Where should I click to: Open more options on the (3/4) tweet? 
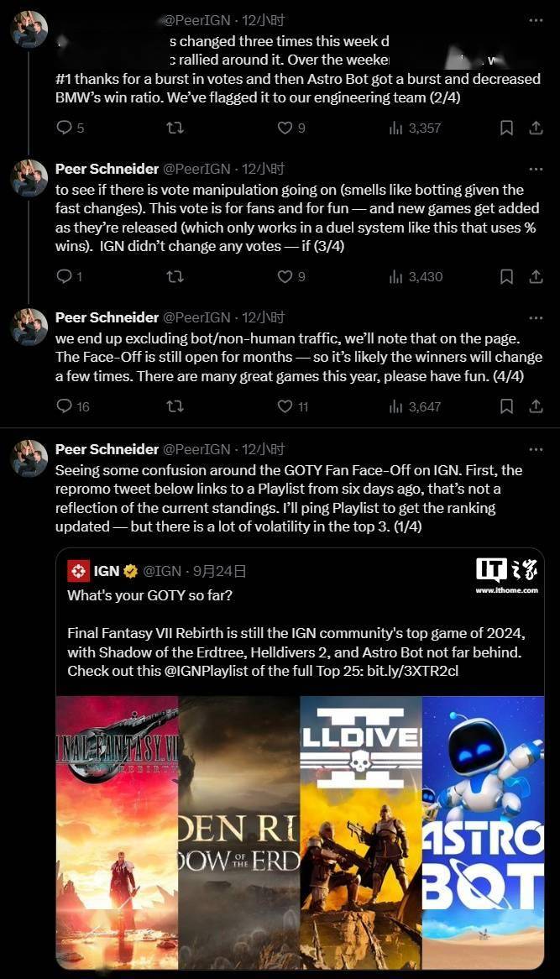click(536, 169)
